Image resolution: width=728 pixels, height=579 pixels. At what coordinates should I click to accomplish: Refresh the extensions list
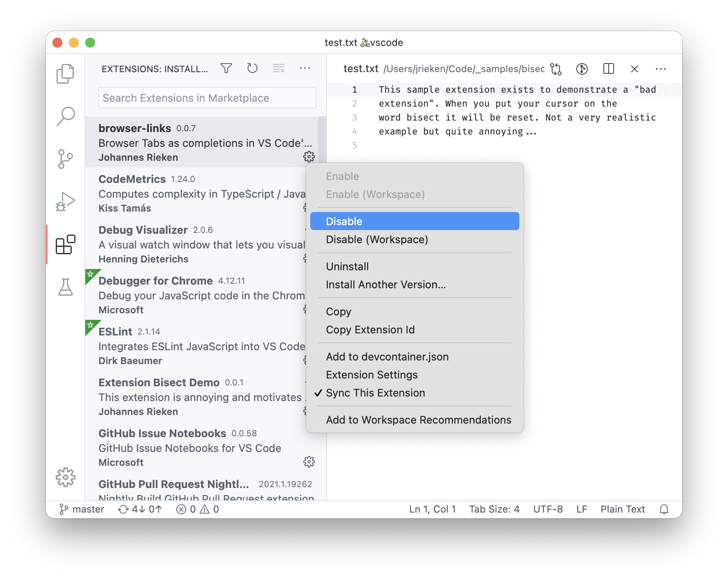click(x=252, y=68)
